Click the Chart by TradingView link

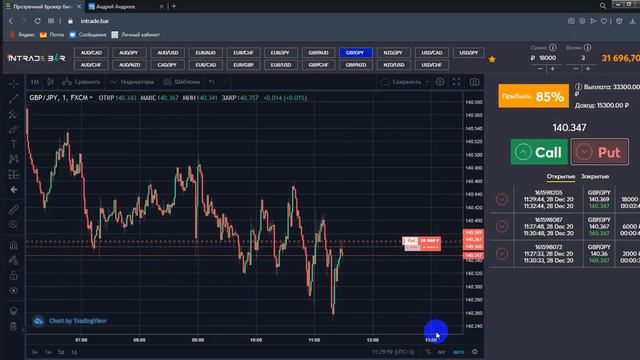tap(78, 321)
